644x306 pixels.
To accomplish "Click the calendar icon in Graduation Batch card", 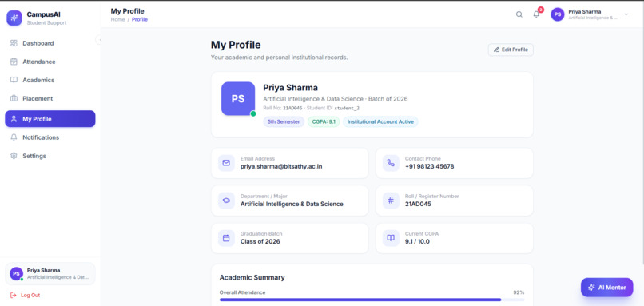I will pyautogui.click(x=226, y=238).
